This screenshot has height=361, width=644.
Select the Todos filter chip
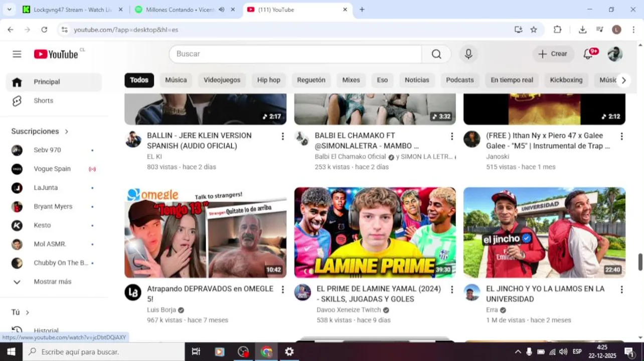point(139,80)
